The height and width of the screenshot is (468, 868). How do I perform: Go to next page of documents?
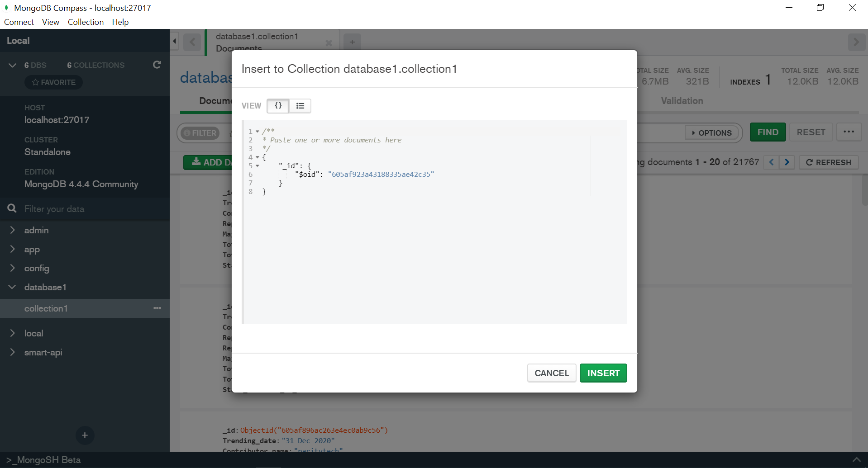tap(787, 162)
